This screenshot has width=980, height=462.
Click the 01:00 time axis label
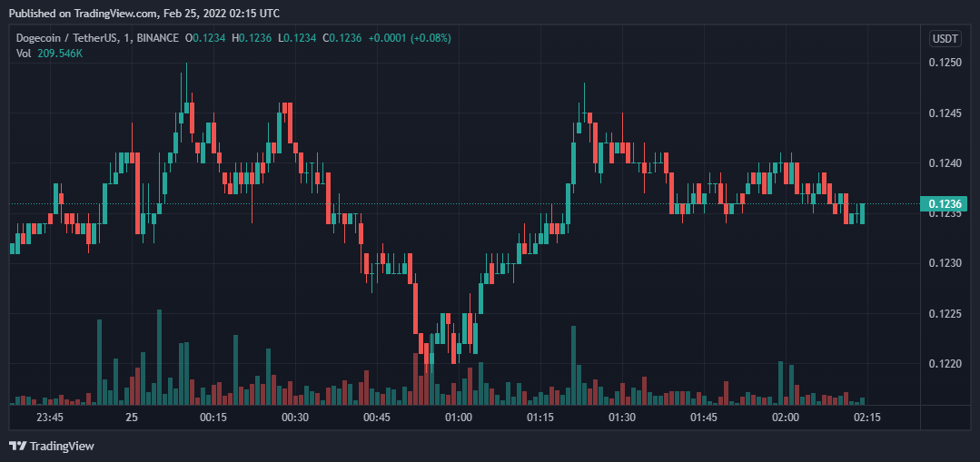click(x=459, y=418)
